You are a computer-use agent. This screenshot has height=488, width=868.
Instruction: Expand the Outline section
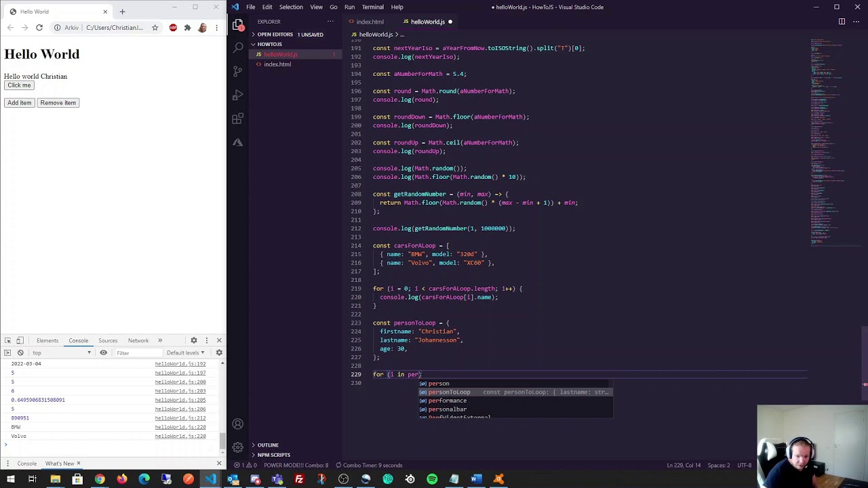(x=268, y=445)
